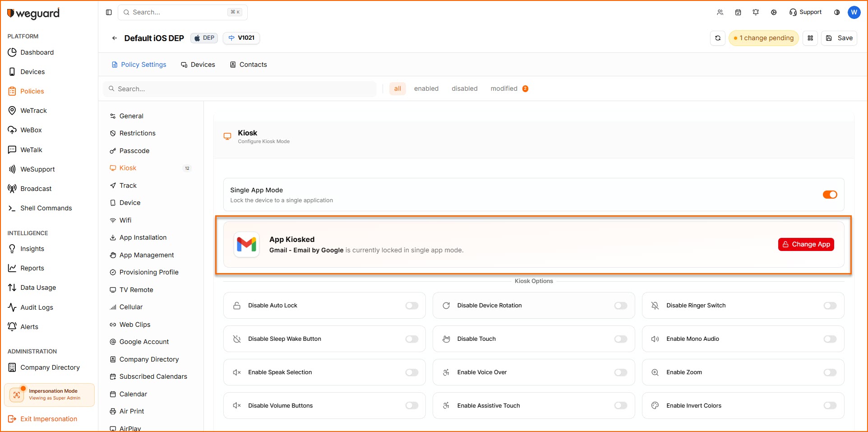The height and width of the screenshot is (432, 868).
Task: Switch to the Devices tab
Action: tap(198, 65)
